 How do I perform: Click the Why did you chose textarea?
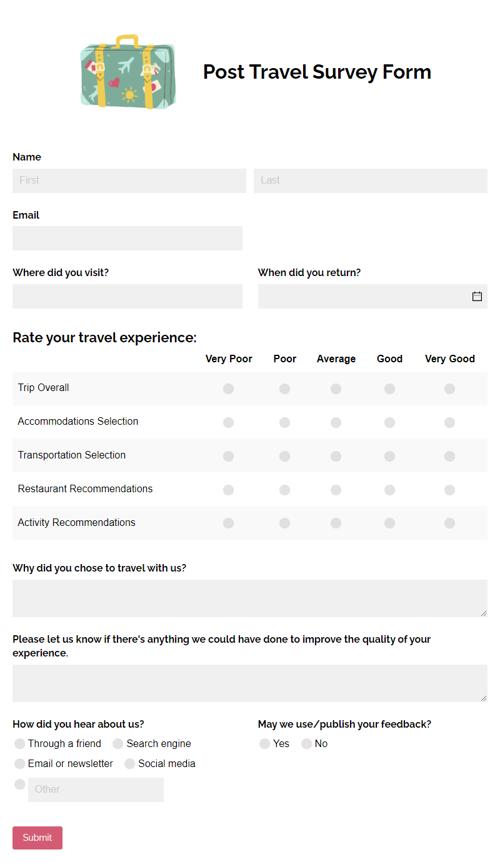[250, 598]
